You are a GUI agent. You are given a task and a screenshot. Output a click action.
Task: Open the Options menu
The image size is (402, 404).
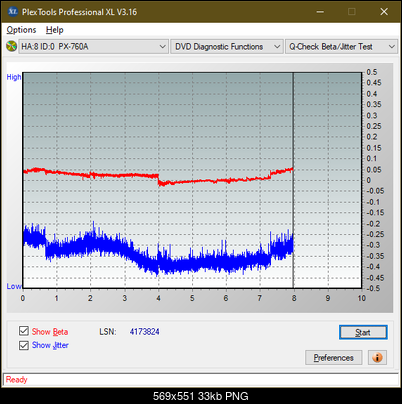click(21, 30)
